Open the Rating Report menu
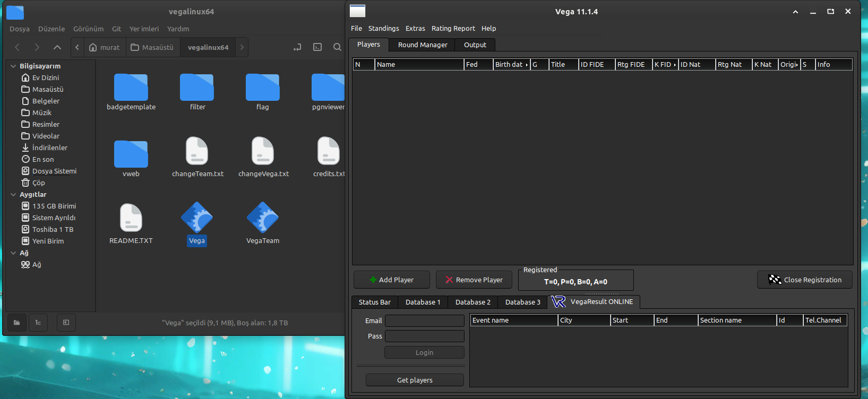This screenshot has height=399, width=868. click(x=453, y=29)
